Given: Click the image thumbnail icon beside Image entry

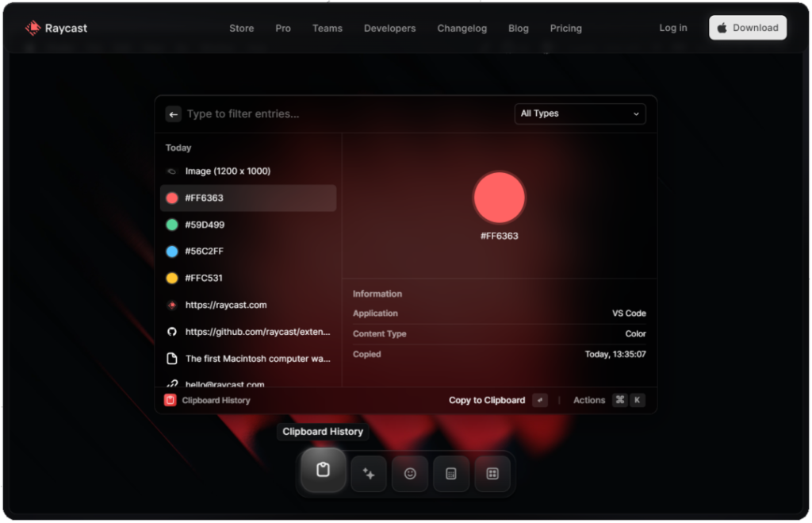Looking at the screenshot, I should coord(172,171).
